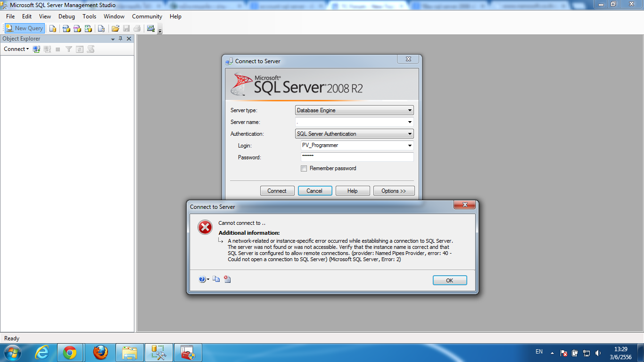Click the Help button in Connect dialog
This screenshot has width=644, height=362.
[352, 191]
